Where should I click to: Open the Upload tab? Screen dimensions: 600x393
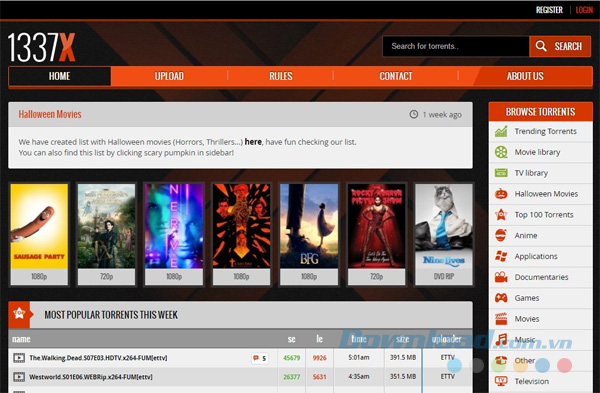169,76
